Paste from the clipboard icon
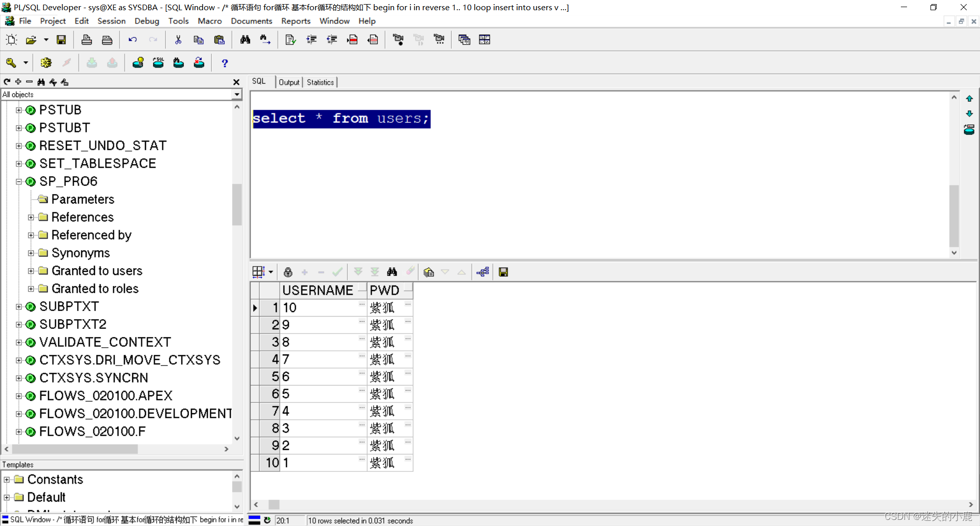 click(219, 40)
